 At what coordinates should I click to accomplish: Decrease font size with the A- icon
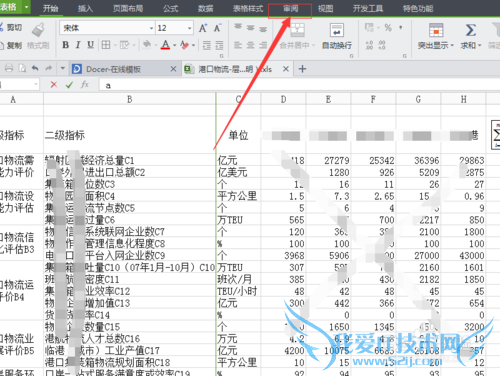coord(217,28)
